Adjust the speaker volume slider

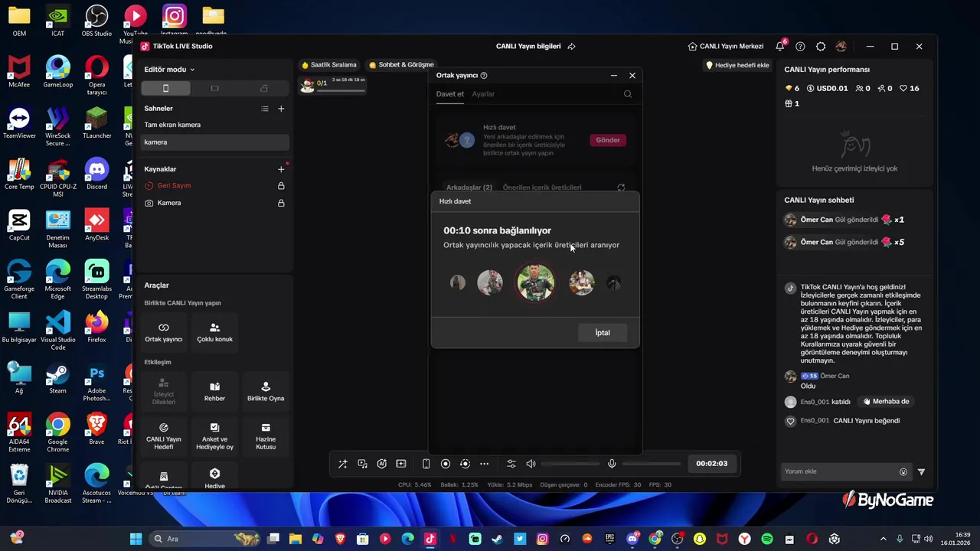(570, 464)
